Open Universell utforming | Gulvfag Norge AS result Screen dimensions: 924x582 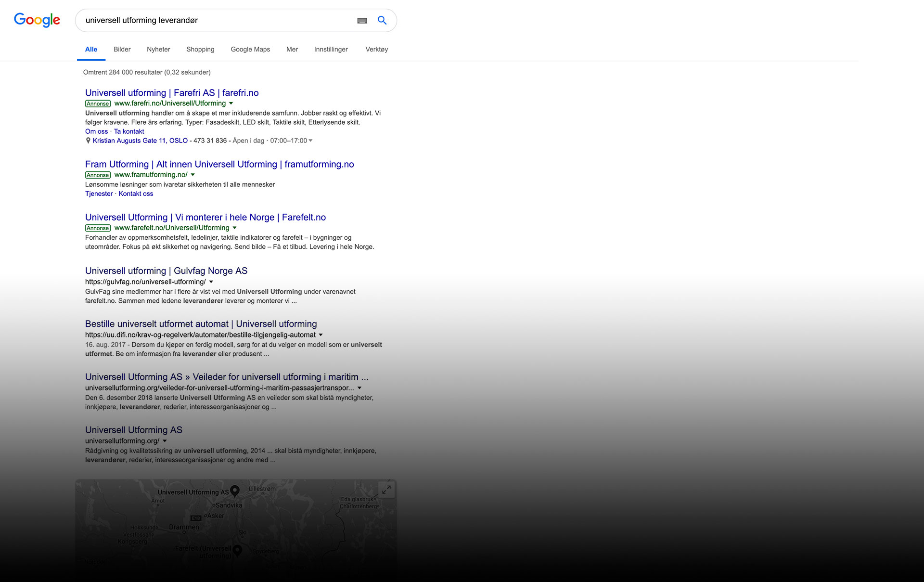[167, 271]
